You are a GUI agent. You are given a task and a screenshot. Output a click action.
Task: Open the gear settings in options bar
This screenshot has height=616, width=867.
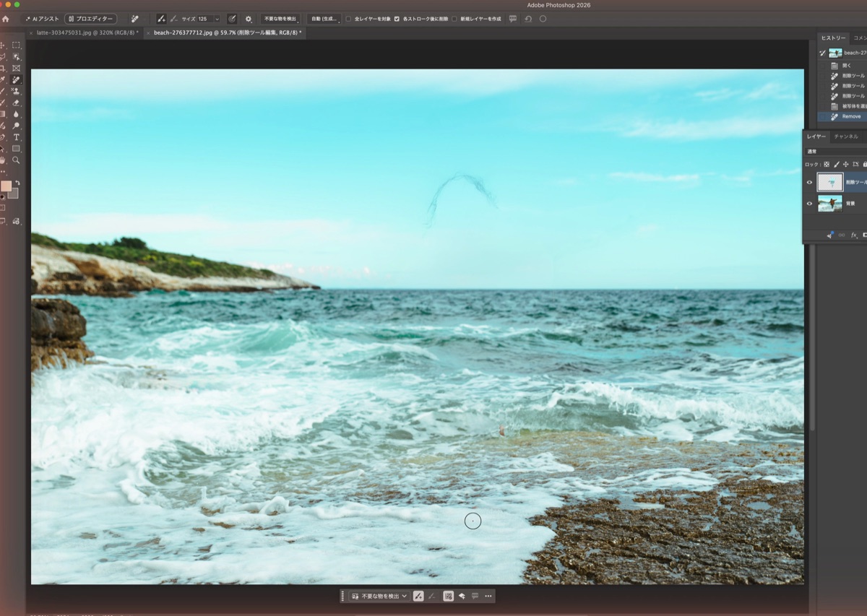tap(249, 19)
